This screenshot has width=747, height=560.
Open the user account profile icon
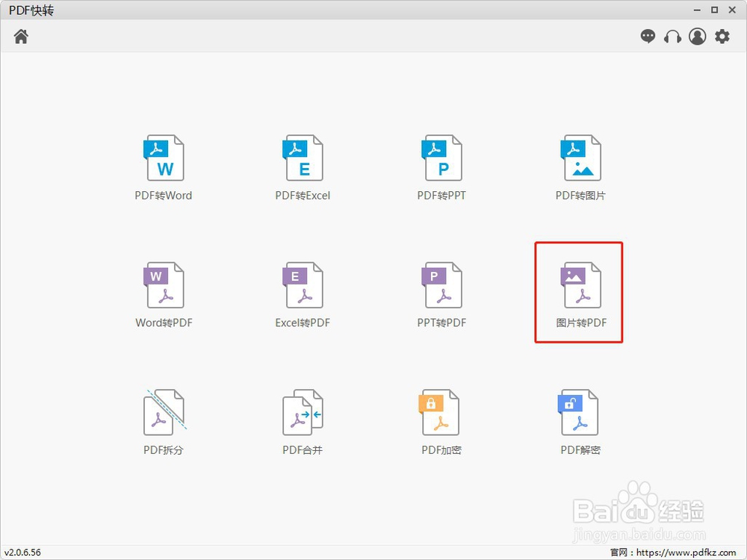[698, 36]
